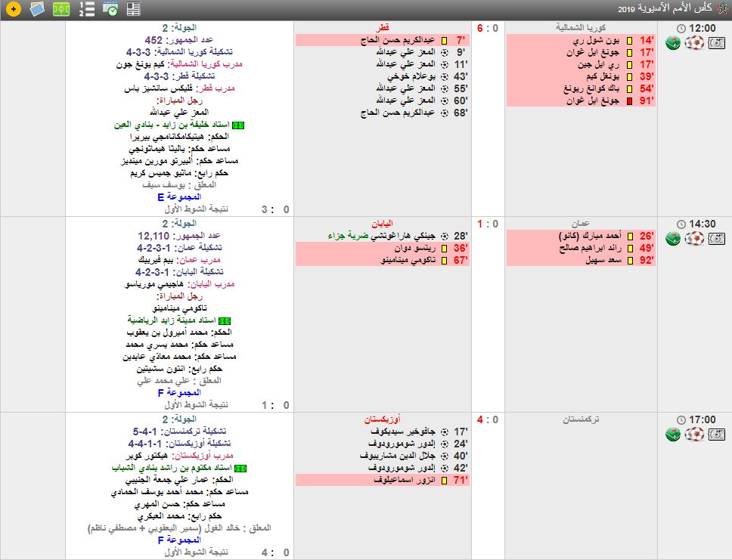This screenshot has width=732, height=560.
Task: Click attendance figure 452
Action: pos(154,40)
